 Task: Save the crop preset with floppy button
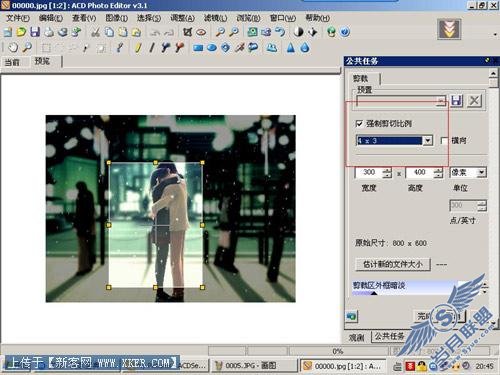(456, 101)
